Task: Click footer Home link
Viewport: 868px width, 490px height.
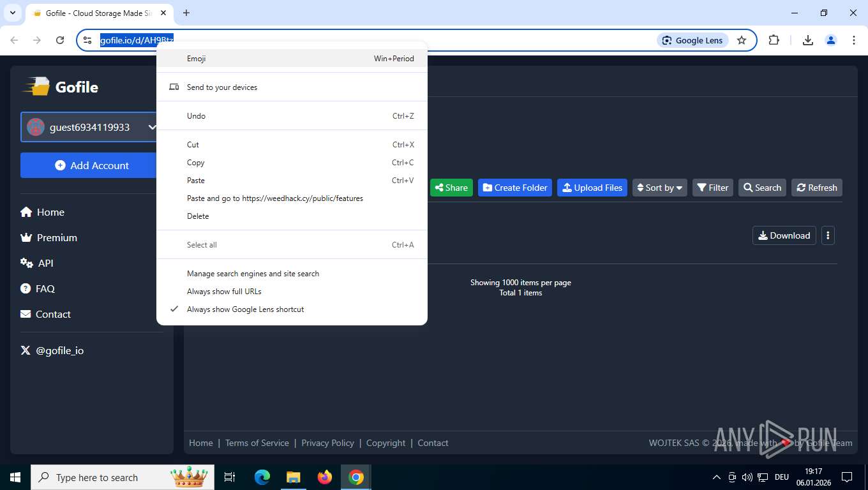Action: pos(201,443)
